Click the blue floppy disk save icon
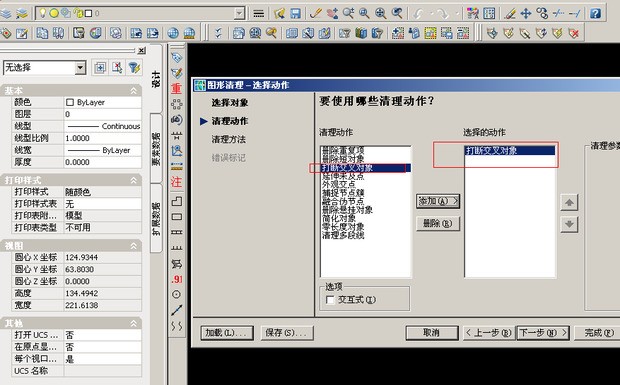Viewport: 620px width, 385px height. (x=295, y=13)
